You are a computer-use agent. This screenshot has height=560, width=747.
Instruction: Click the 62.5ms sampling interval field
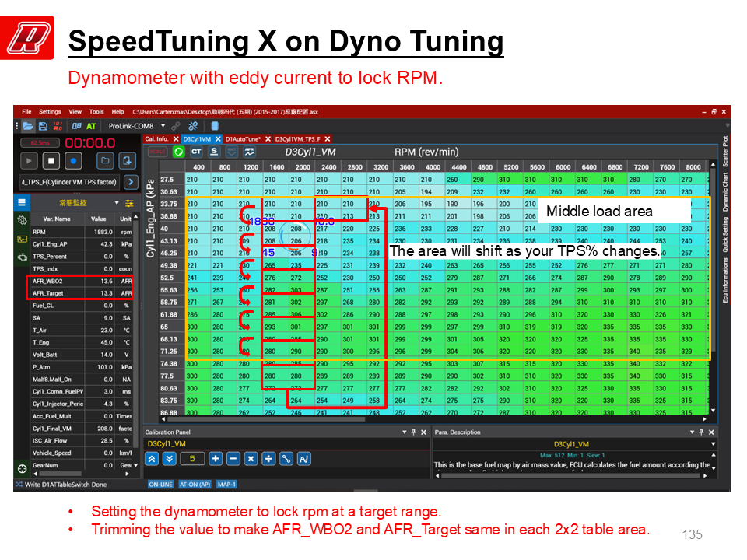pyautogui.click(x=40, y=143)
